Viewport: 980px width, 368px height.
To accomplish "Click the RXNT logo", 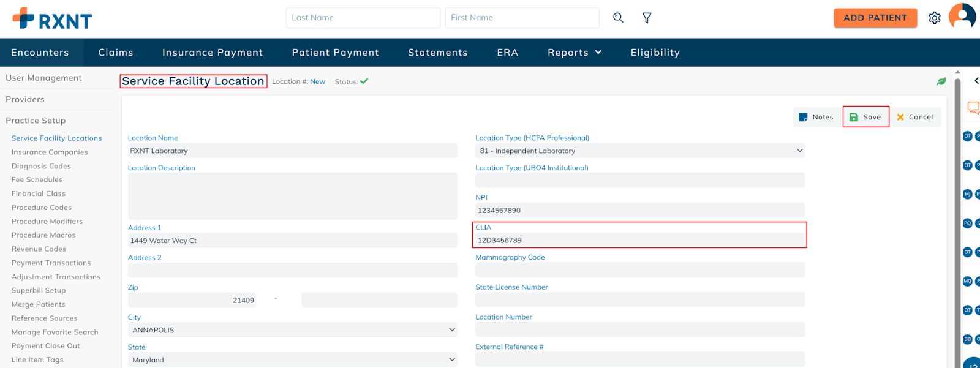I will (x=52, y=19).
